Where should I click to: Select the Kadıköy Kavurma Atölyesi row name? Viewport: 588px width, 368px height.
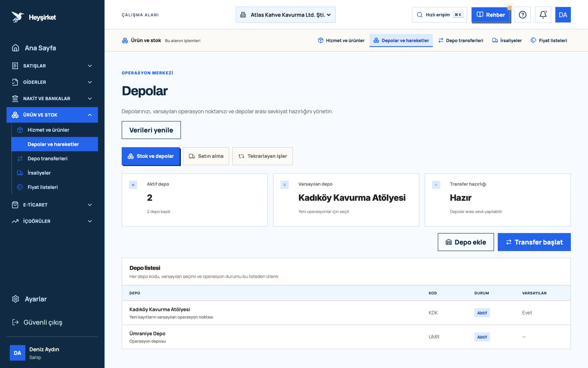coord(160,309)
